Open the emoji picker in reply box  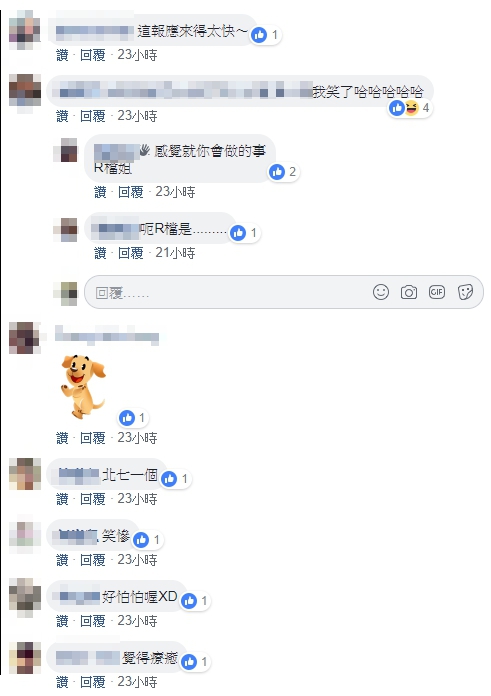380,292
